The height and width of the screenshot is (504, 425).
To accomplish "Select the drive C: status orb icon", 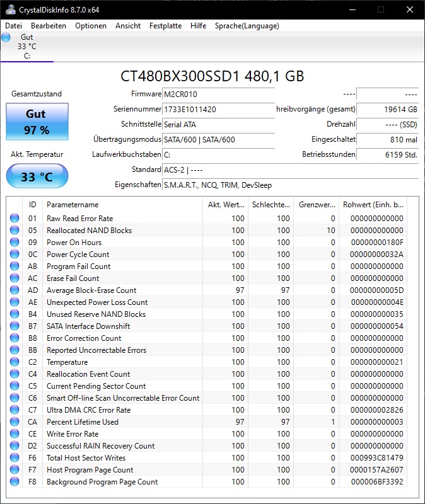I will [x=6, y=37].
